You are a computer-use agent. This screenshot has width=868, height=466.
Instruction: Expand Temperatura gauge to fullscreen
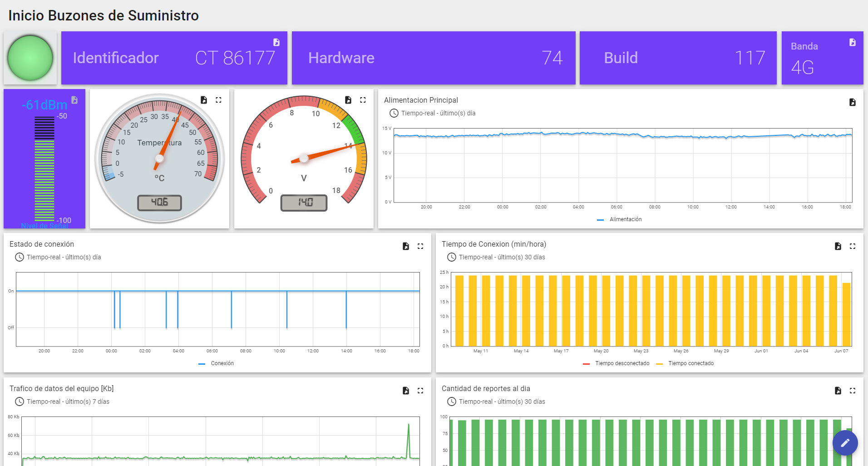(x=218, y=100)
